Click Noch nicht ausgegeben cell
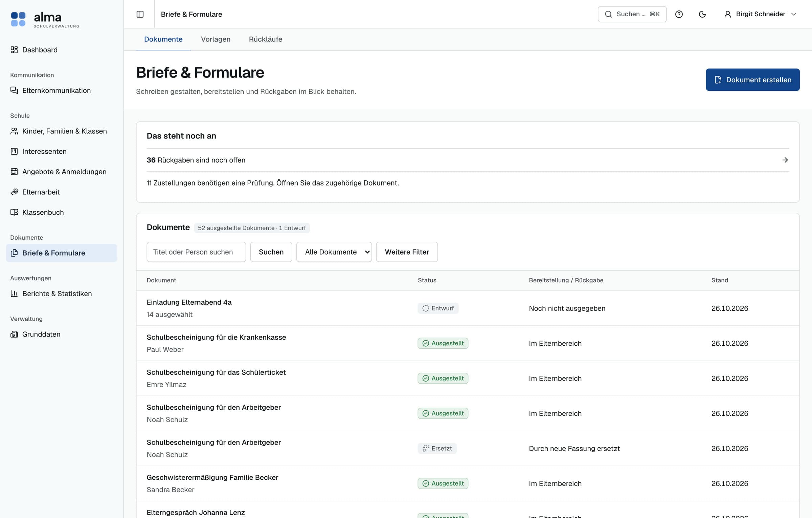 point(567,308)
